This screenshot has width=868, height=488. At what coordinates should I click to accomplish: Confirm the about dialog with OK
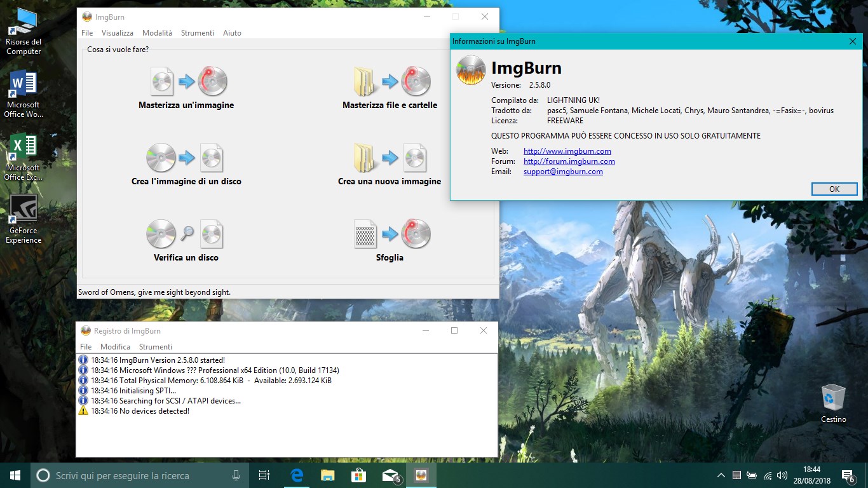point(834,189)
